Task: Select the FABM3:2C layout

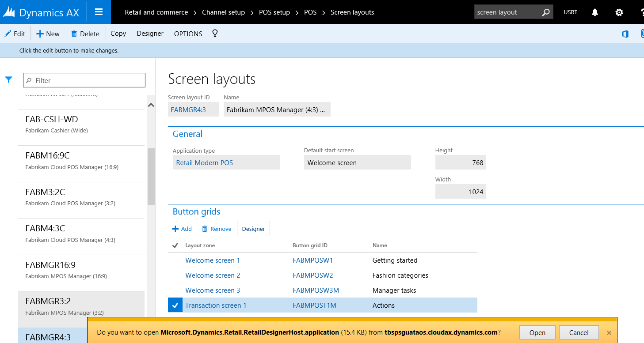Action: pyautogui.click(x=81, y=200)
